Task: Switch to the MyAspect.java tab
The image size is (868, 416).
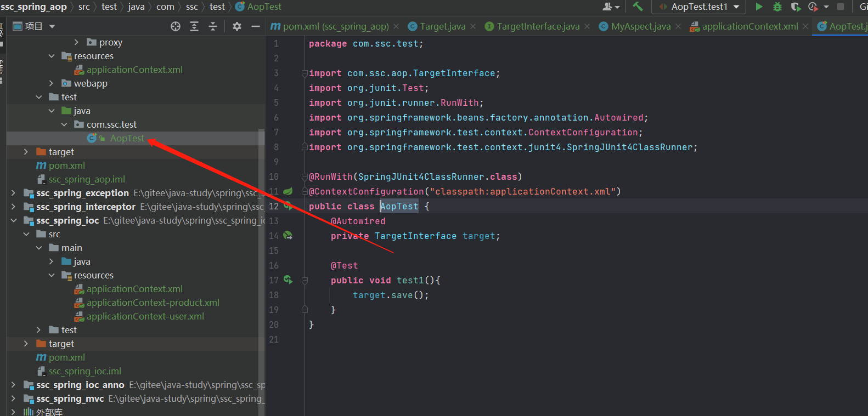Action: (x=641, y=26)
